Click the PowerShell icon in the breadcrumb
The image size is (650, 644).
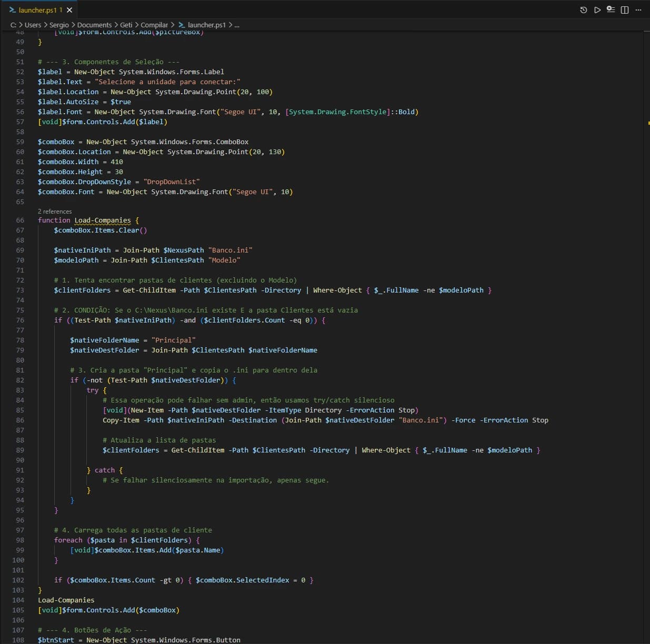182,25
